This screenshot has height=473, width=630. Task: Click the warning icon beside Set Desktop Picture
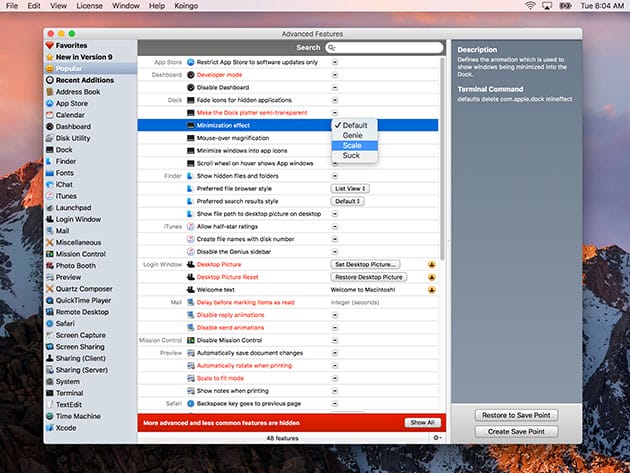pyautogui.click(x=432, y=264)
